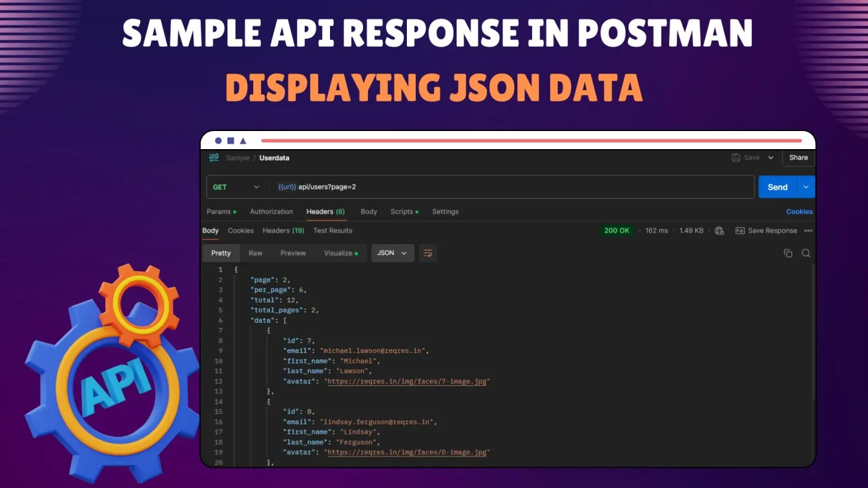Open the response Cookies tab
The image size is (868, 488).
[x=240, y=230]
